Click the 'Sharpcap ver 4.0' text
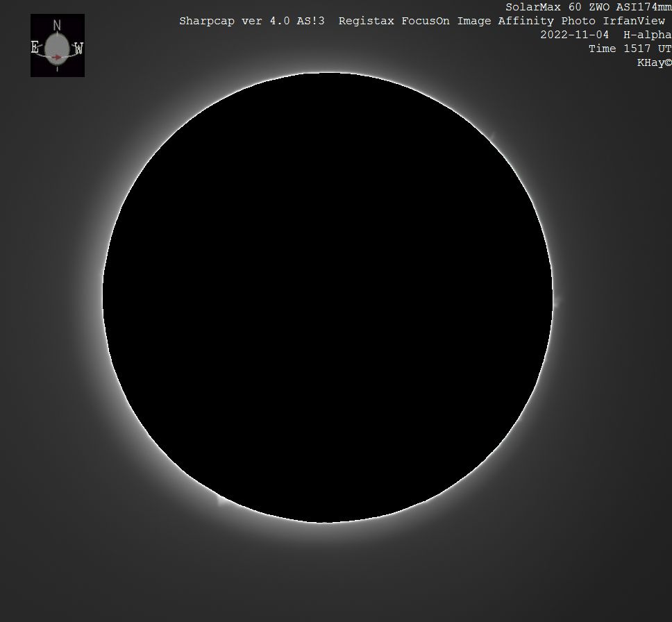Screen dimensions: 672x622 coord(231,21)
